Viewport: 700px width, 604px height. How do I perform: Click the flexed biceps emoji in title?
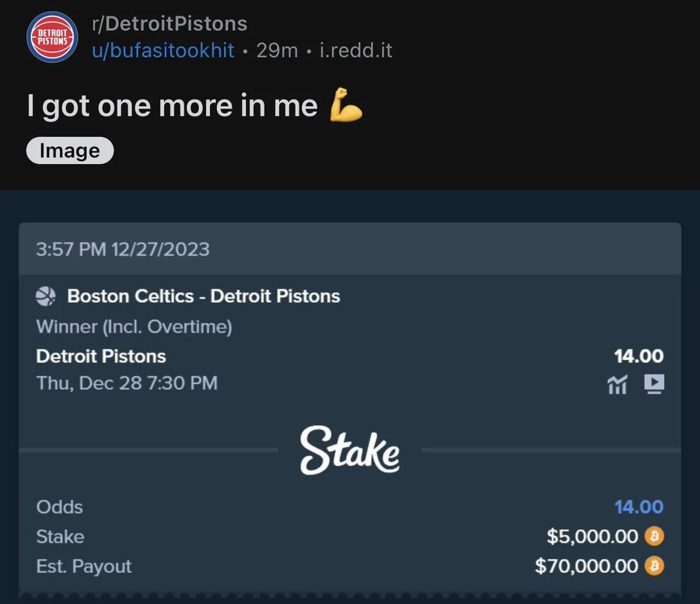pyautogui.click(x=346, y=106)
